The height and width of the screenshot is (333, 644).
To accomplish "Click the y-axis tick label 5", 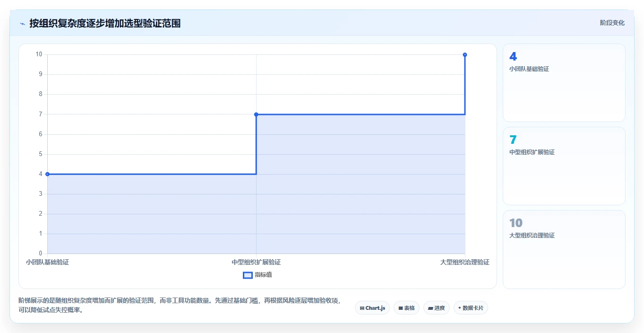I will click(40, 154).
